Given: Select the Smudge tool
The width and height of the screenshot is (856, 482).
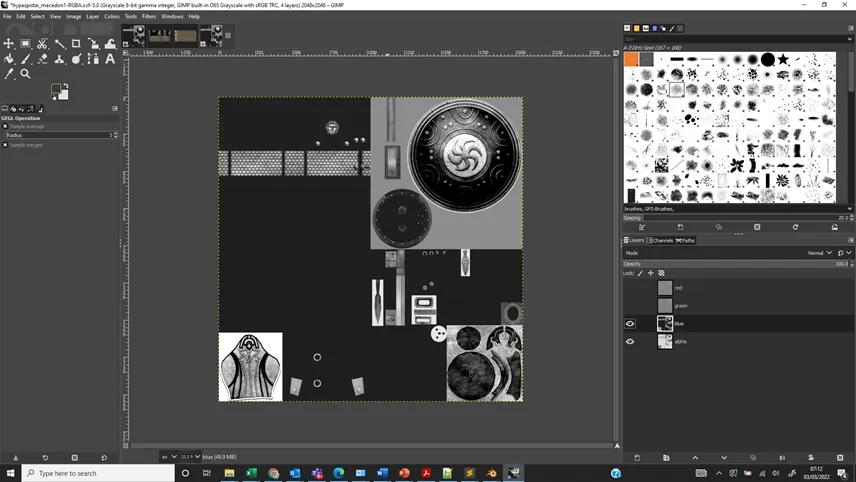Looking at the screenshot, I should pos(76,58).
